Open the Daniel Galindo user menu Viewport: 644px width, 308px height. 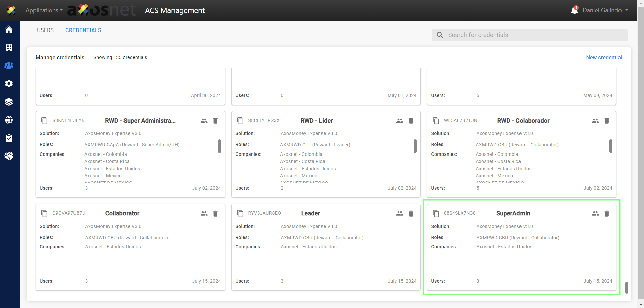click(605, 10)
